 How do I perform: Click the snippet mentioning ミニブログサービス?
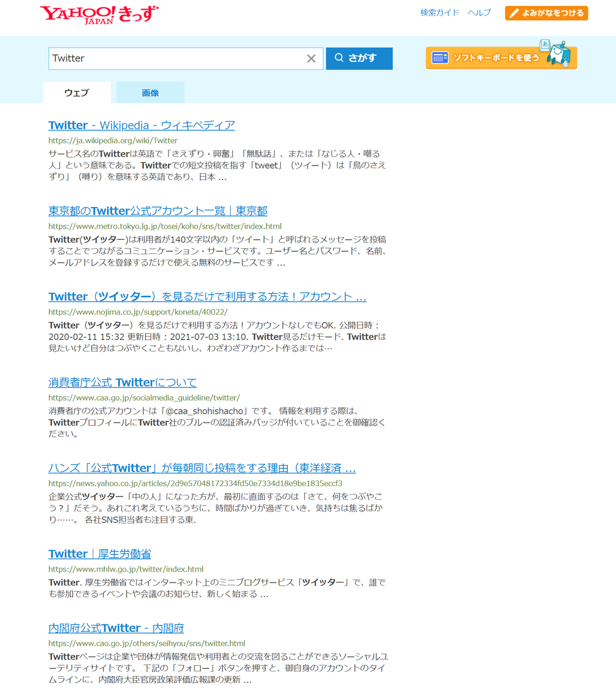217,588
